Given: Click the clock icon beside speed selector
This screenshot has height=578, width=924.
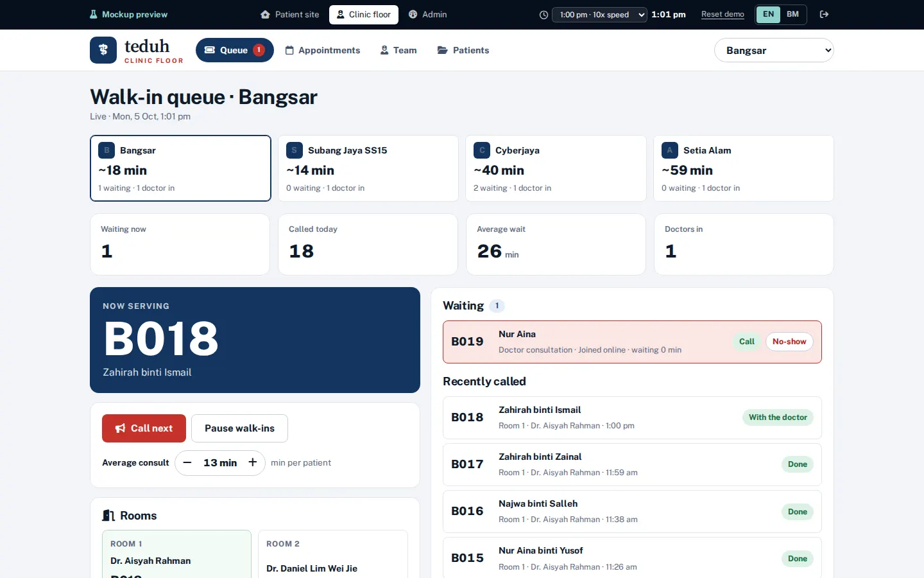Looking at the screenshot, I should 543,15.
